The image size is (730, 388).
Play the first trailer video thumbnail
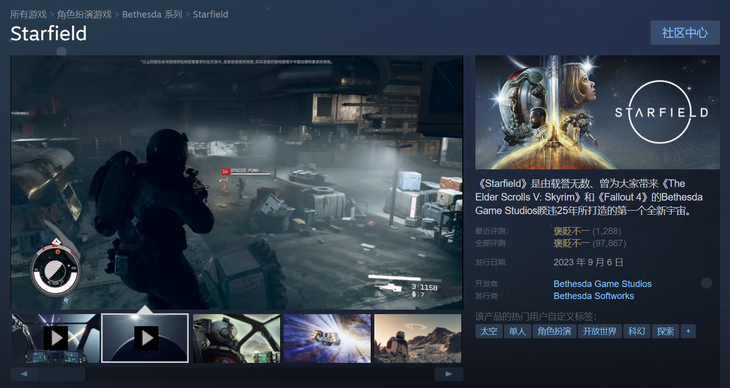pyautogui.click(x=55, y=338)
